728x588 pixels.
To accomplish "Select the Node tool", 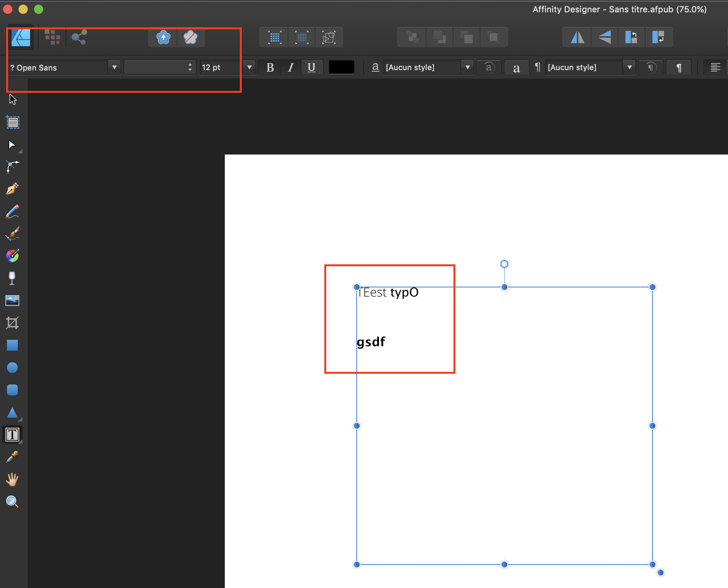I will (x=12, y=145).
